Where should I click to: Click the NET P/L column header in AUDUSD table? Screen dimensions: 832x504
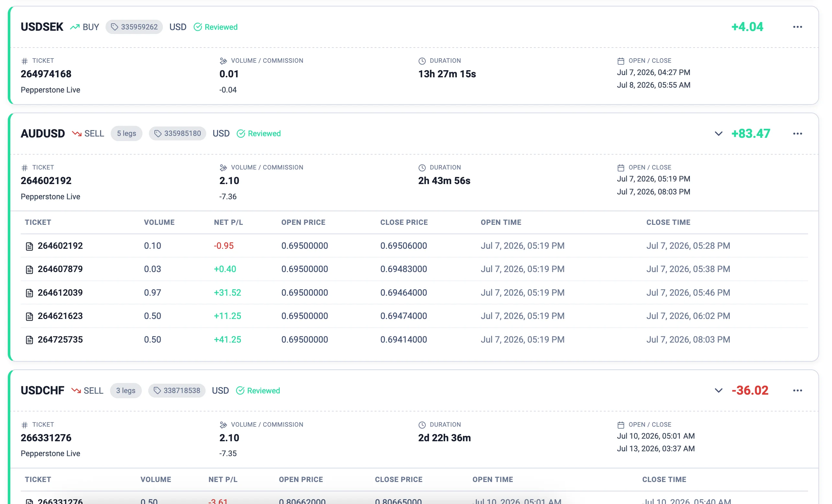228,222
